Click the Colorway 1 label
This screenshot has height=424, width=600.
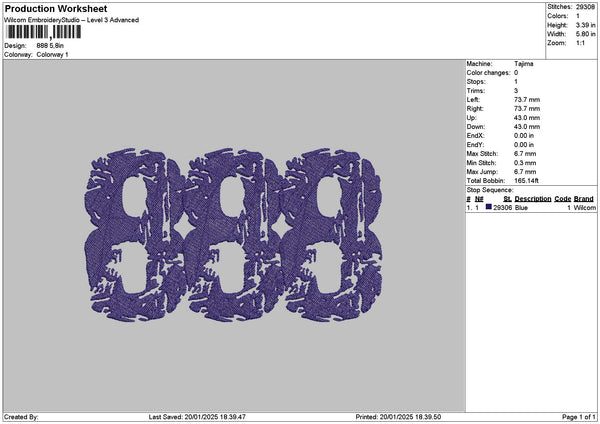(52, 54)
